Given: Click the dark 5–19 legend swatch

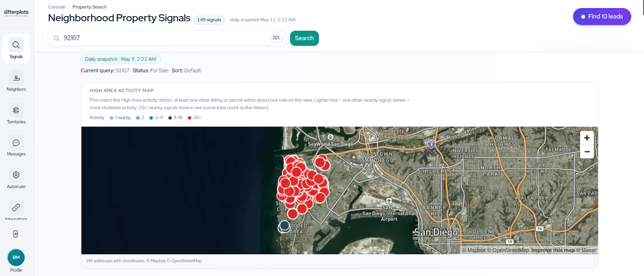Looking at the screenshot, I should (x=170, y=118).
